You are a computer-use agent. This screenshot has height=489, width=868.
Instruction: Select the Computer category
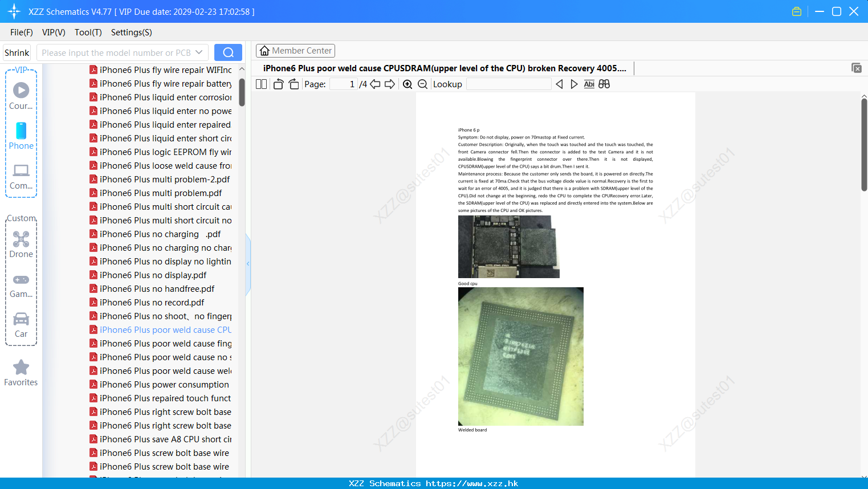pos(21,176)
